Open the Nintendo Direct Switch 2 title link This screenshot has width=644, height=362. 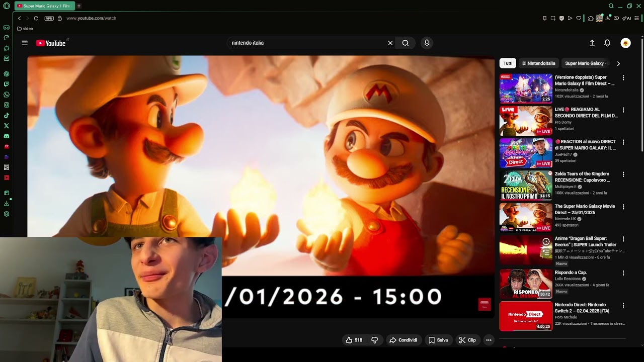click(x=582, y=308)
